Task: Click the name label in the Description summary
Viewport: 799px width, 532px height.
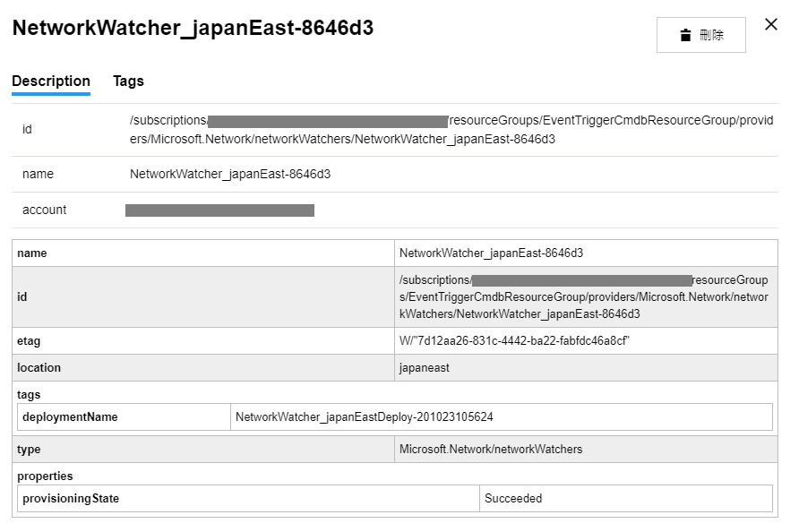Action: pos(38,175)
